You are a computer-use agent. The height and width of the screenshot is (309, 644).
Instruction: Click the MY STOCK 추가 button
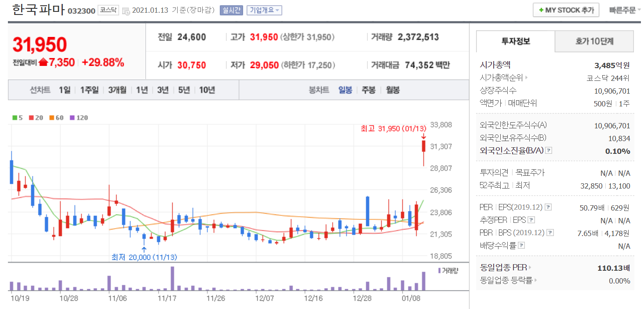(567, 10)
